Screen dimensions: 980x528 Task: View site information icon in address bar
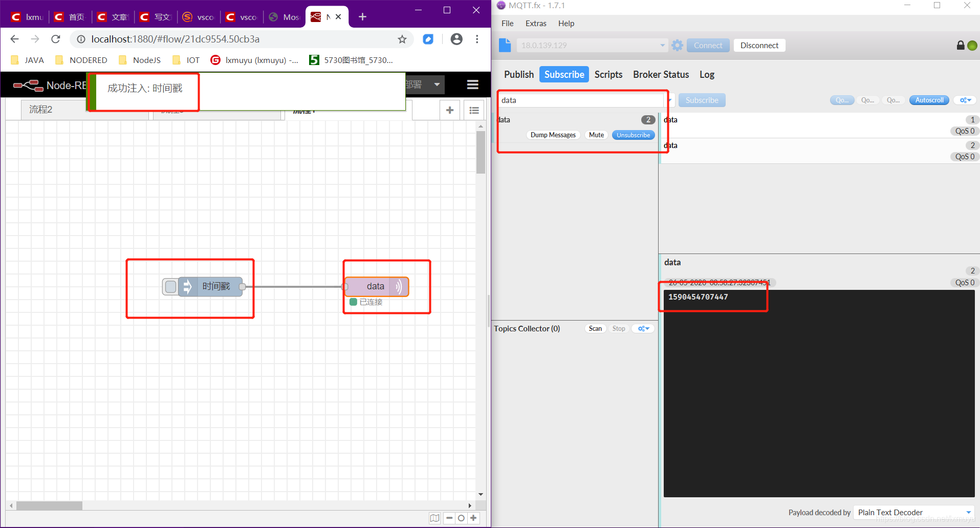click(81, 39)
